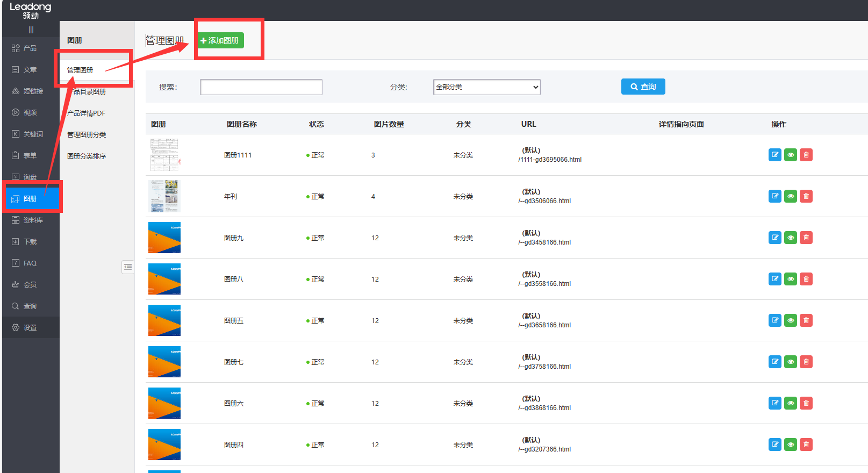Click the 图册六 album thumbnail
The width and height of the screenshot is (868, 473).
(164, 403)
